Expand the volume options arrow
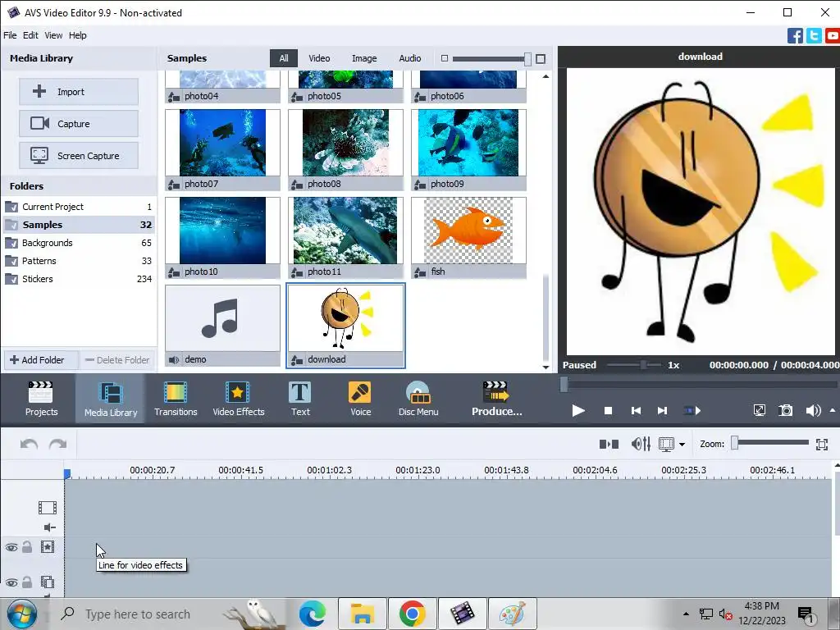The image size is (840, 630). point(833,410)
